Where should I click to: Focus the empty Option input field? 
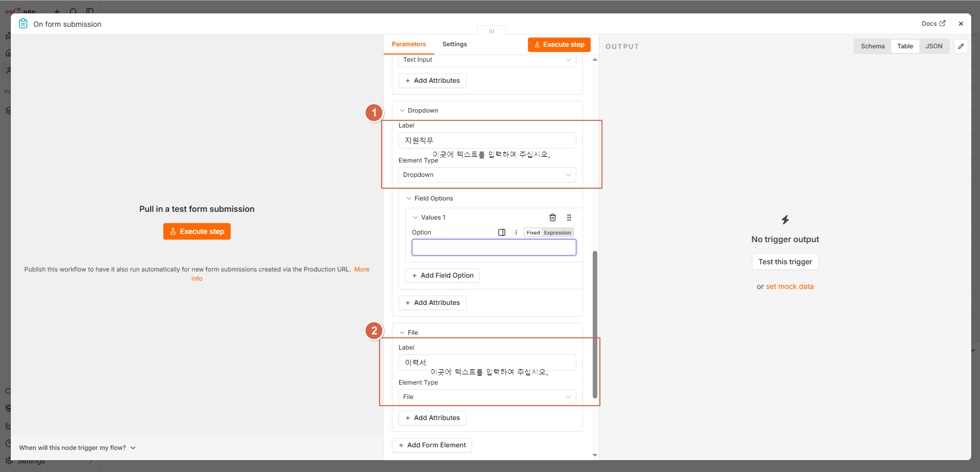(494, 247)
